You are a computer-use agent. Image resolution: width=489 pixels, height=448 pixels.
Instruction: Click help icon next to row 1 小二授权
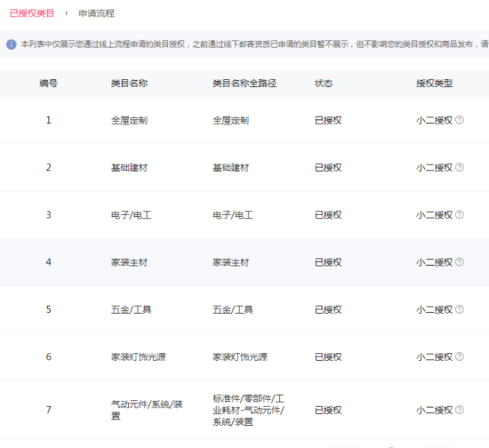pyautogui.click(x=460, y=120)
